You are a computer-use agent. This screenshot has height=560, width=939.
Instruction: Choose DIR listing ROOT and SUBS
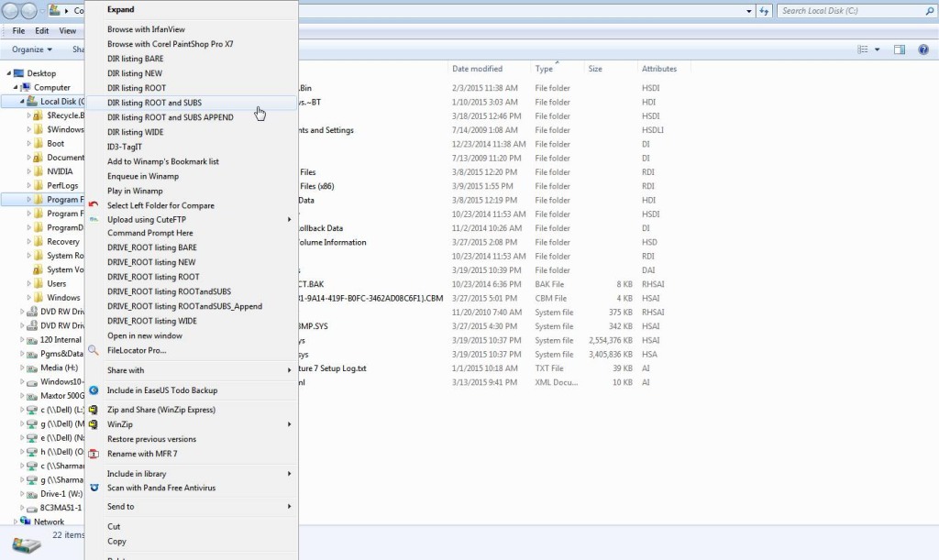pyautogui.click(x=154, y=103)
